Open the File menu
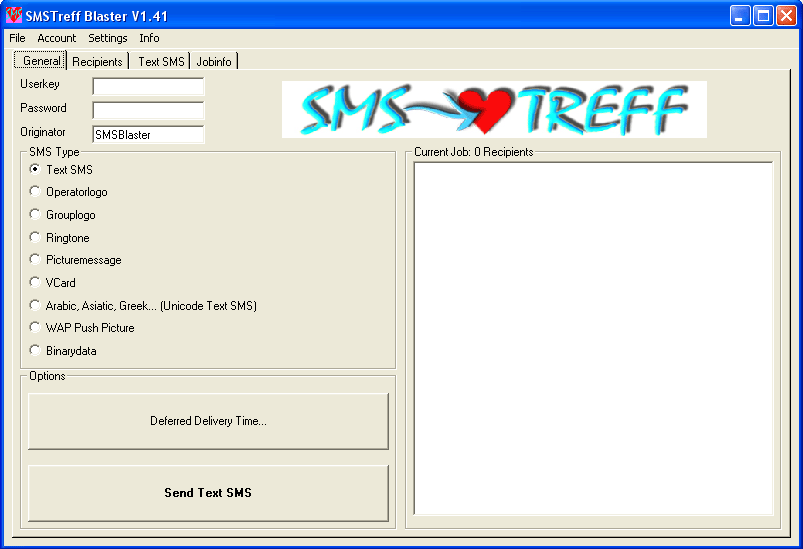The height and width of the screenshot is (549, 803). [17, 38]
